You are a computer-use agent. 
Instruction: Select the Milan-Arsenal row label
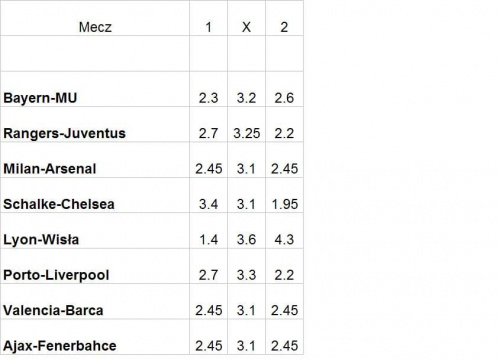click(50, 169)
